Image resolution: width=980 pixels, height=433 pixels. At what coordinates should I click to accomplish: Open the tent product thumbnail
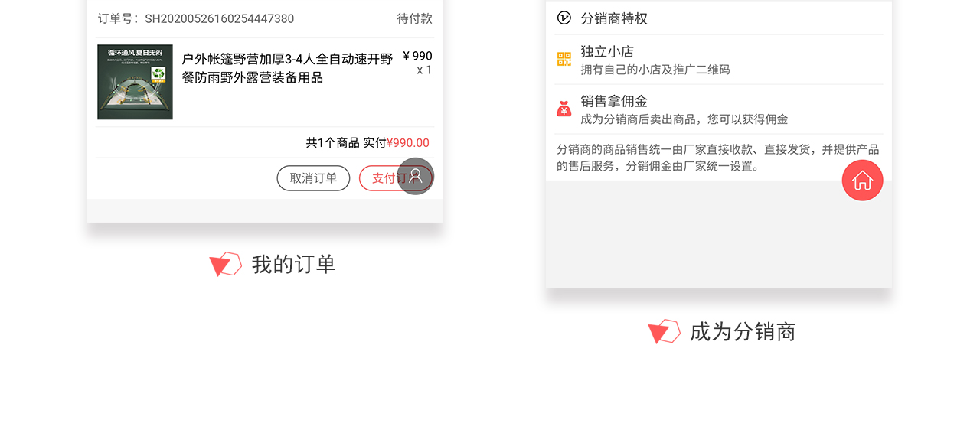(x=135, y=82)
